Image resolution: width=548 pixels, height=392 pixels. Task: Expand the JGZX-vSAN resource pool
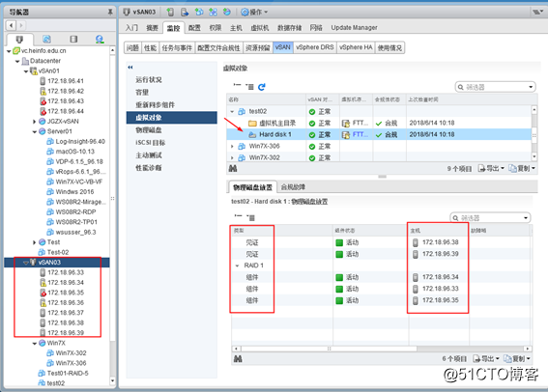tap(34, 122)
